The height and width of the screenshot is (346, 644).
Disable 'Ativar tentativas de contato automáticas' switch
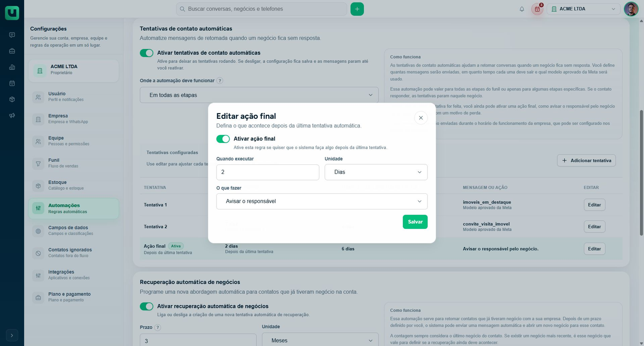coord(147,53)
